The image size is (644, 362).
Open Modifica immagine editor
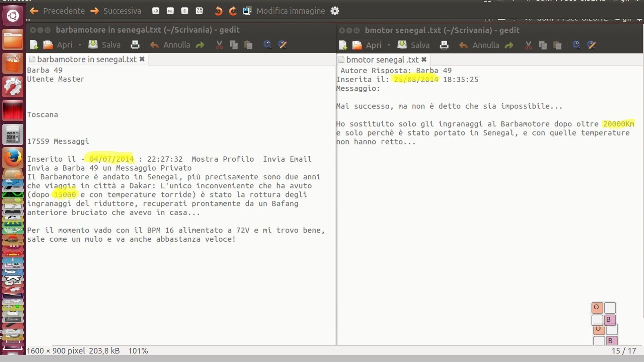click(284, 11)
